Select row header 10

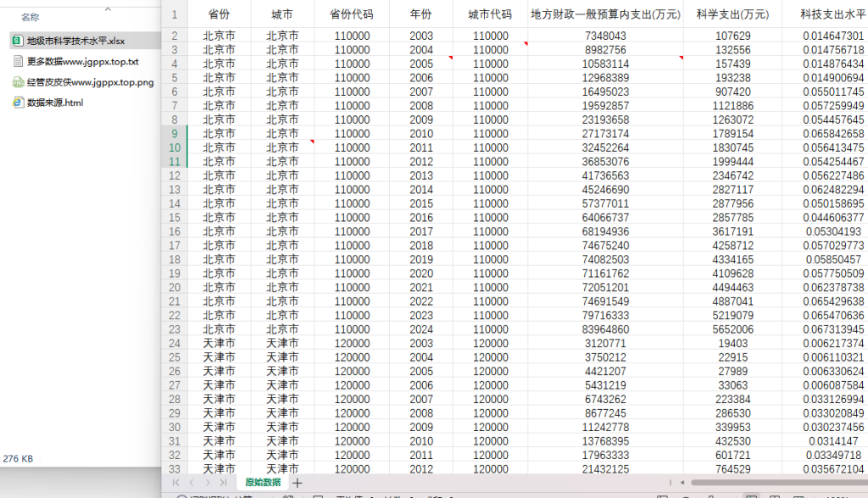(175, 147)
